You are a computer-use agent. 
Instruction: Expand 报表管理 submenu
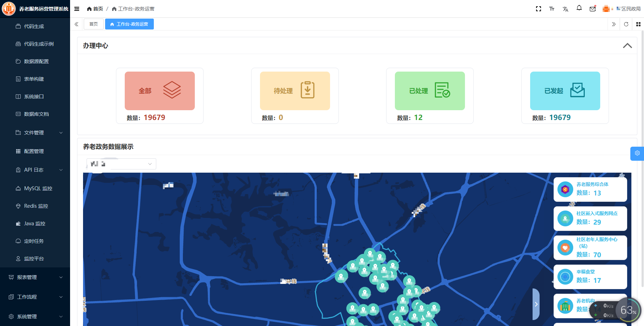pos(35,277)
